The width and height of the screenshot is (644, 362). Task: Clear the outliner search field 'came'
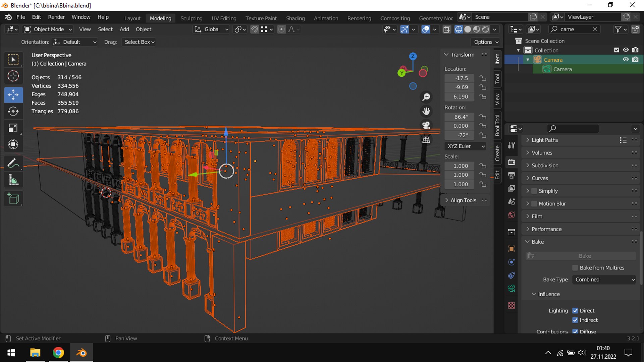(x=595, y=29)
